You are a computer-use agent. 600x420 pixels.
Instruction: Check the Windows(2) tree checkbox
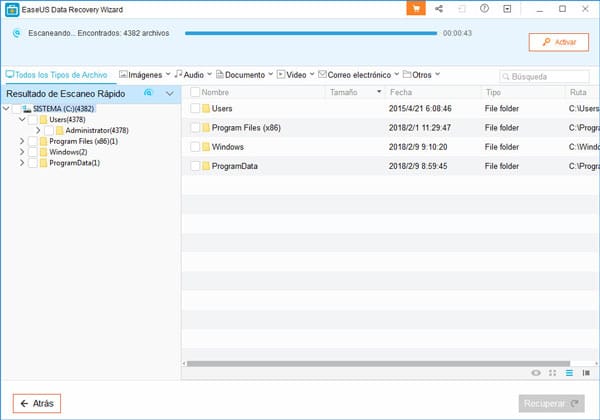tap(33, 152)
